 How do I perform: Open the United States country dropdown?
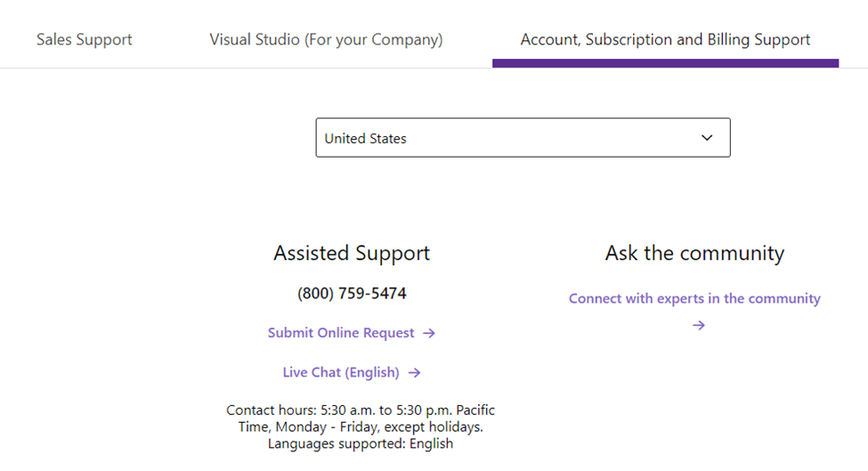click(523, 138)
